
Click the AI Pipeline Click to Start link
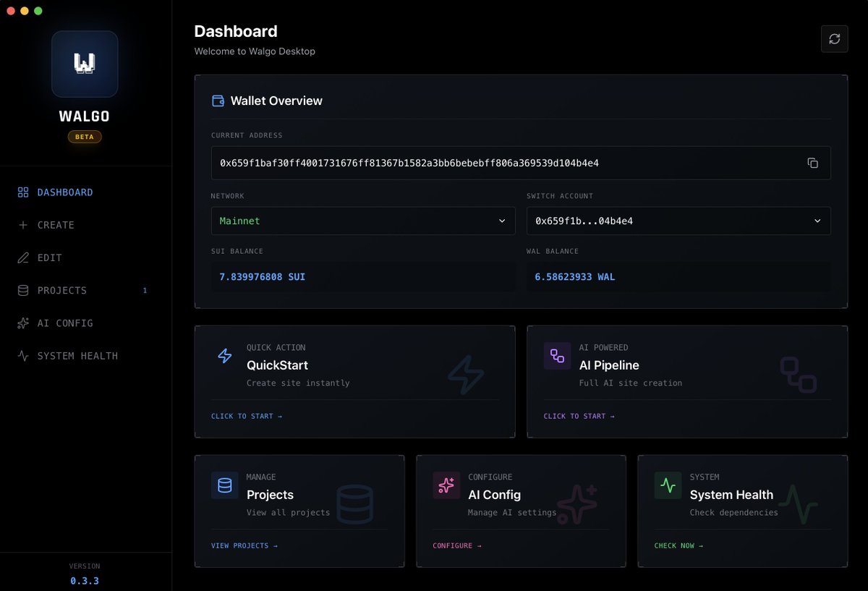click(x=579, y=416)
